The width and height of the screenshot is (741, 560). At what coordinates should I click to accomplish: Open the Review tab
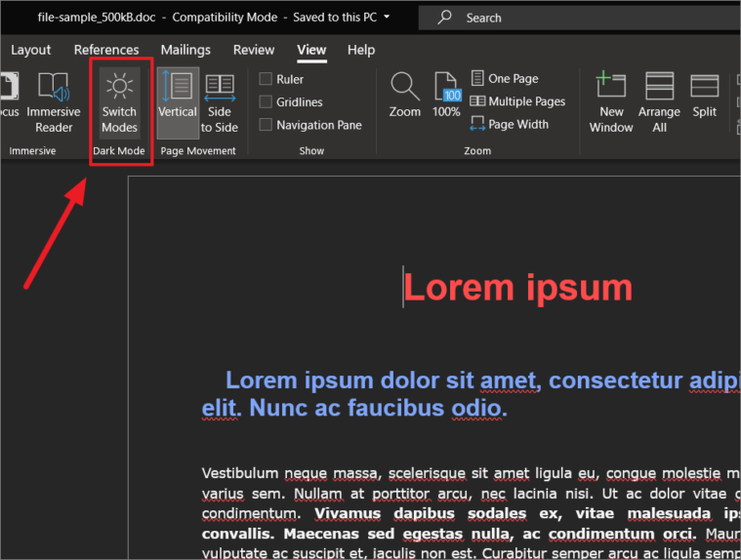254,50
